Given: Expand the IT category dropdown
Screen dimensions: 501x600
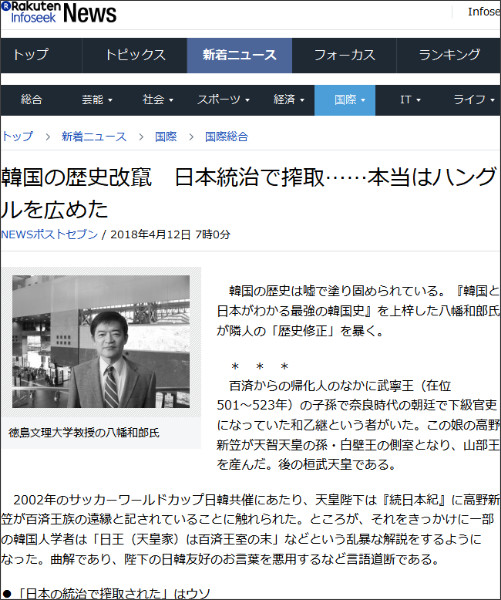Looking at the screenshot, I should tap(410, 100).
